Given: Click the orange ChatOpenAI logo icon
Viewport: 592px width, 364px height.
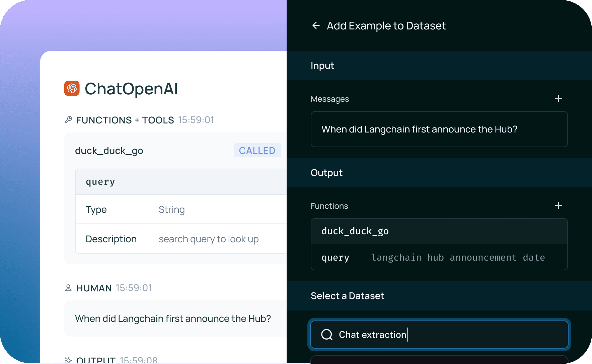Looking at the screenshot, I should point(72,88).
